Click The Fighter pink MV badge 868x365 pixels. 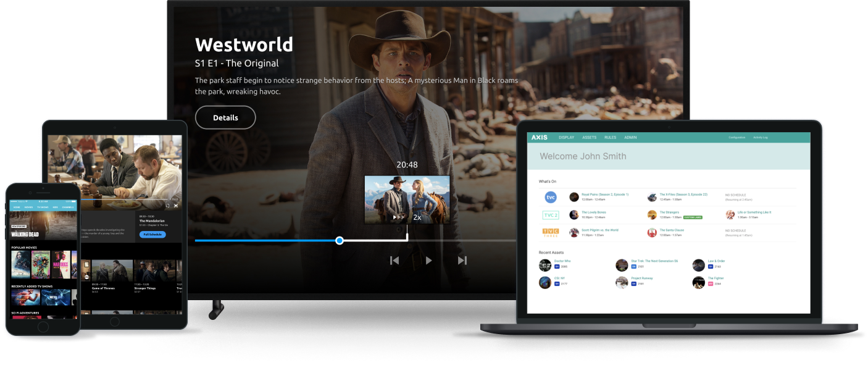pos(711,283)
